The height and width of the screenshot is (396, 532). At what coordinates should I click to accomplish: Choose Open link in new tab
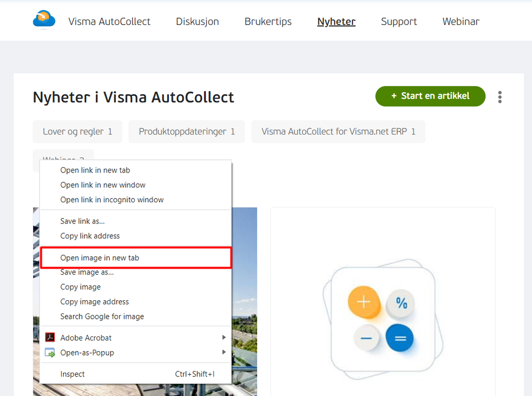coord(136,170)
